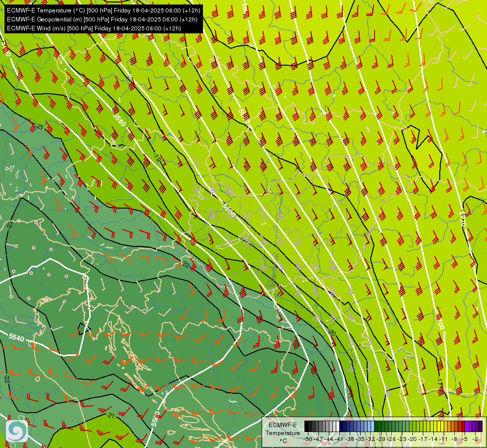Click the -11 value on the legend scale
This screenshot has width=487, height=448.
(x=443, y=439)
